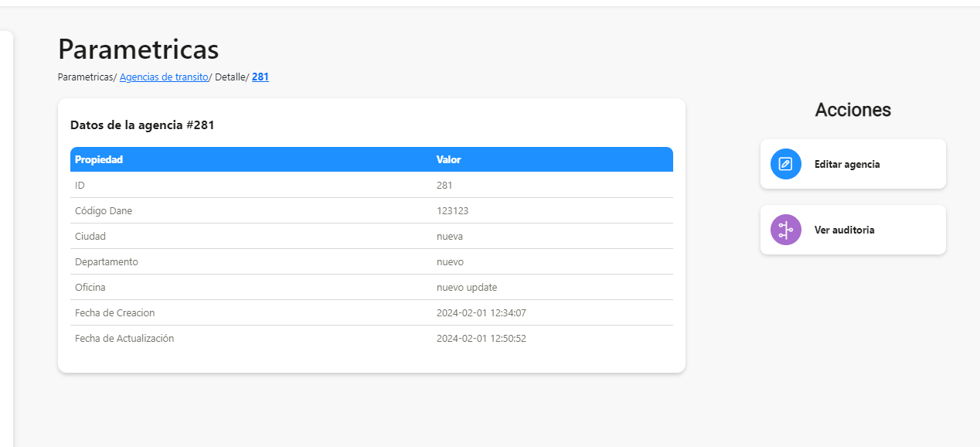
Task: Select the Código Dane row label
Action: (109, 210)
